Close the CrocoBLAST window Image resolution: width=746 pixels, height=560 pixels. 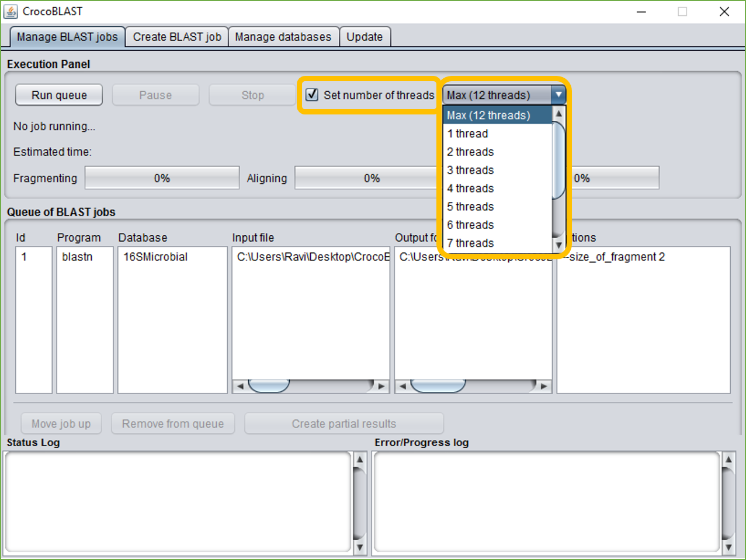(724, 12)
